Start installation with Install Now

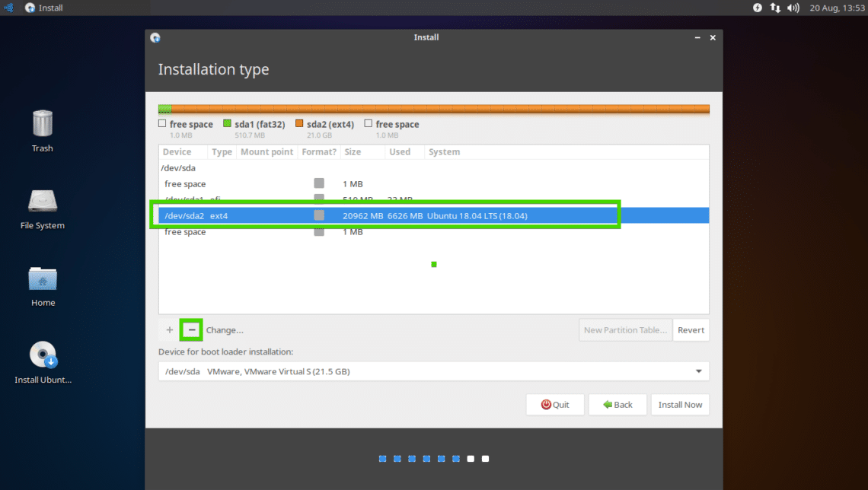coord(680,405)
